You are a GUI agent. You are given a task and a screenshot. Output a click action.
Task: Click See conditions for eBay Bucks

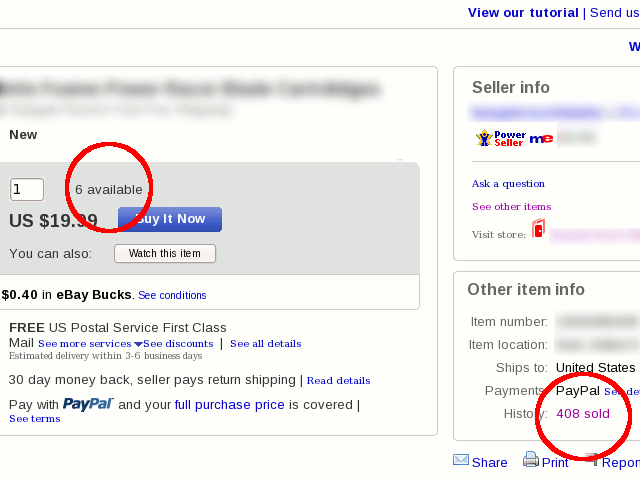click(172, 295)
